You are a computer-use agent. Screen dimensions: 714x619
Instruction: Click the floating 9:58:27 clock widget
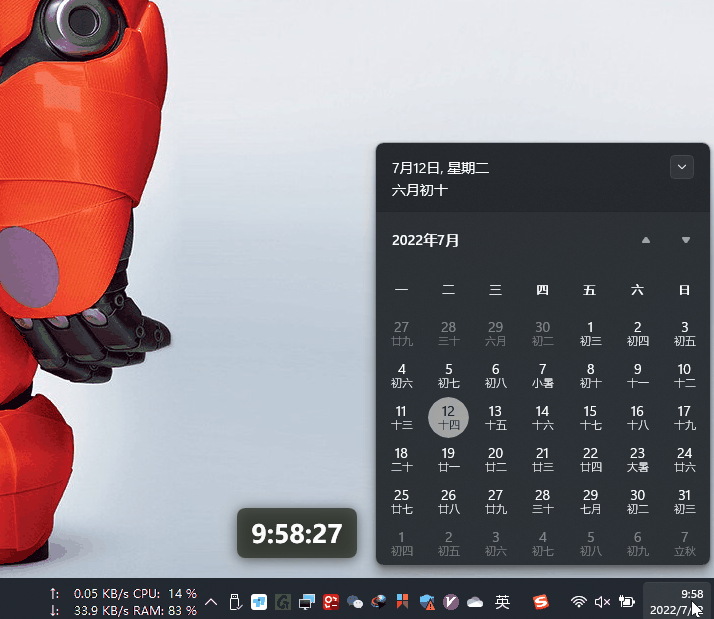tap(297, 533)
